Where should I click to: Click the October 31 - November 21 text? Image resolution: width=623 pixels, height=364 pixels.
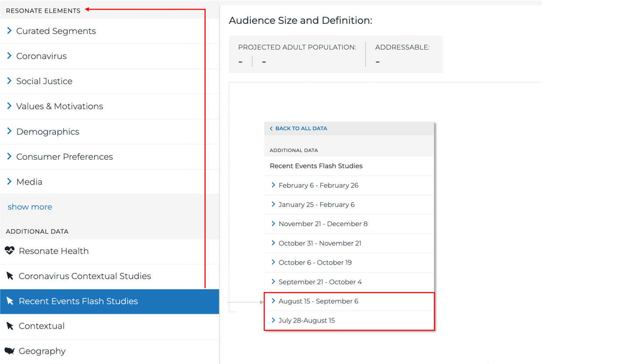coord(320,243)
